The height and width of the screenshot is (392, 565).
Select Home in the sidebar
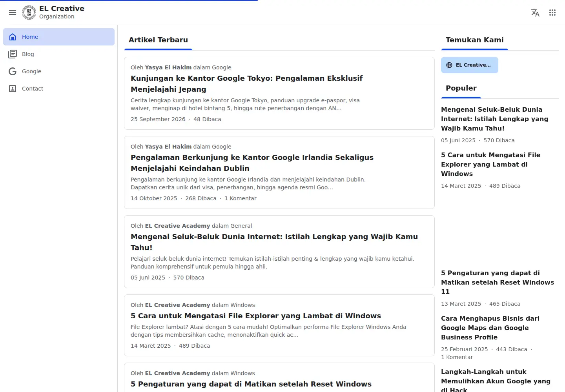[59, 37]
